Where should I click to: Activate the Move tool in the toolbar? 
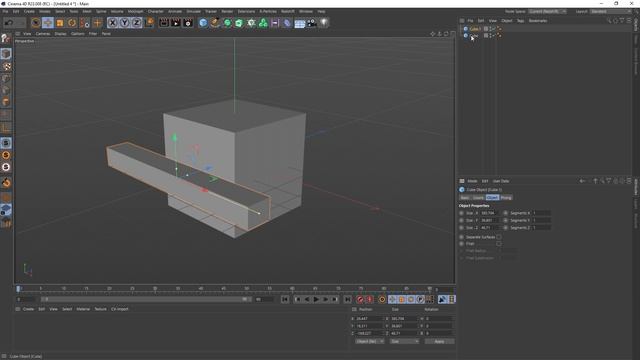48,23
